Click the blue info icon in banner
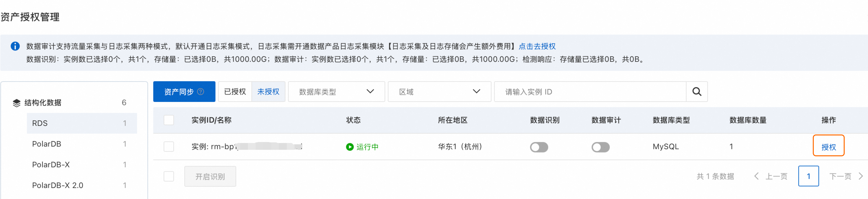Viewport: 868px width, 199px height. [x=15, y=46]
